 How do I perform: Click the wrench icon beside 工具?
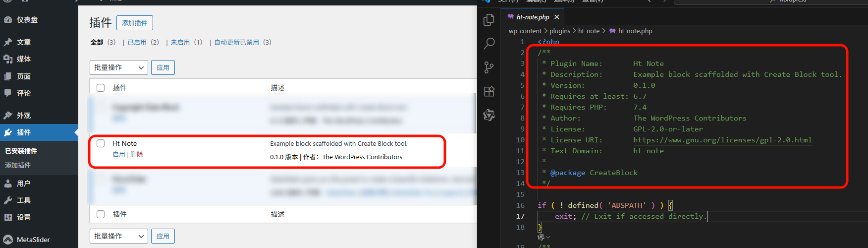point(8,200)
